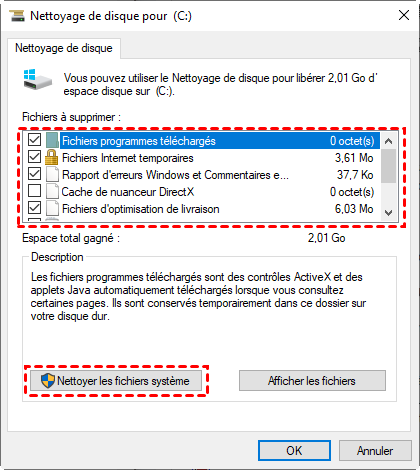Select the Nettoyage de disque tab

pos(64,48)
